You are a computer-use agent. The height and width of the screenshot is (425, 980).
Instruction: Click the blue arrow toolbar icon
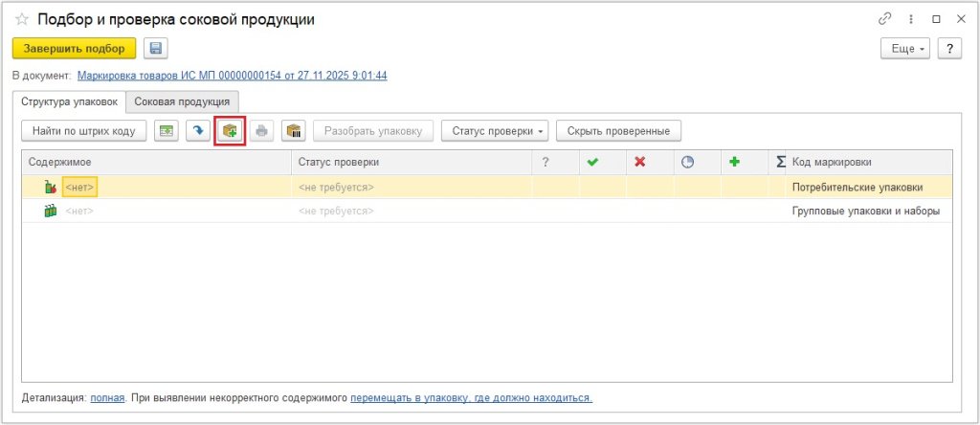point(198,130)
